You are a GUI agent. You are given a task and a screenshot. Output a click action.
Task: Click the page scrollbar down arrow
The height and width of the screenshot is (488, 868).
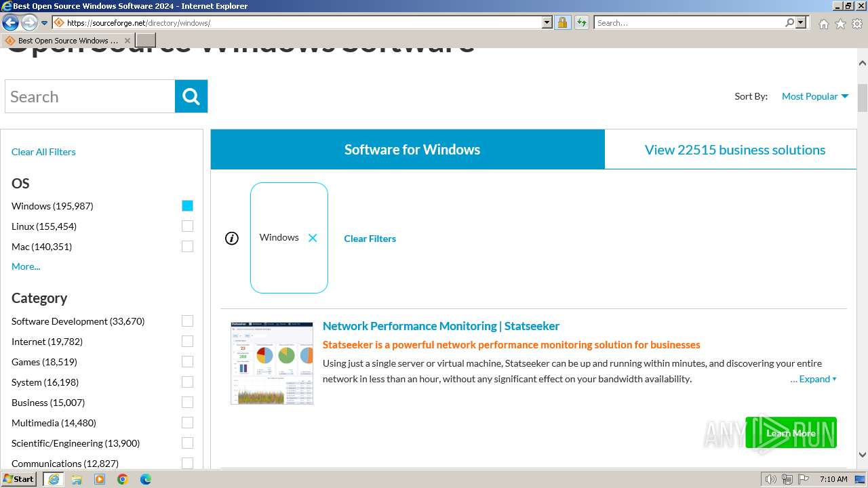click(863, 455)
